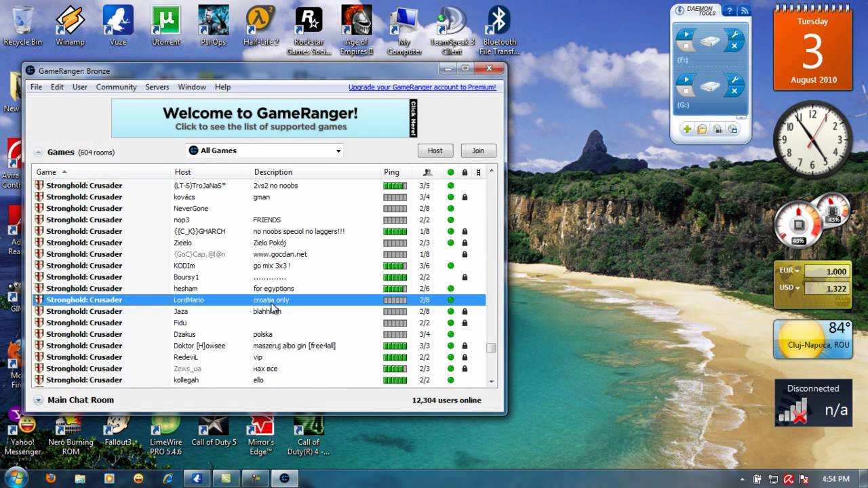The height and width of the screenshot is (488, 868).
Task: Launch the Utorrent desktop shortcut
Action: tap(165, 26)
